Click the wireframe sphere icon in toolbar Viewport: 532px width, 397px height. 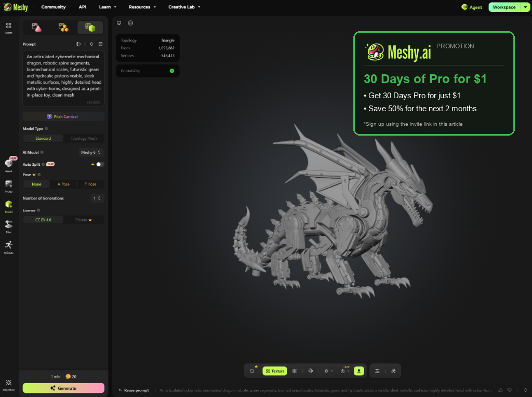click(311, 371)
